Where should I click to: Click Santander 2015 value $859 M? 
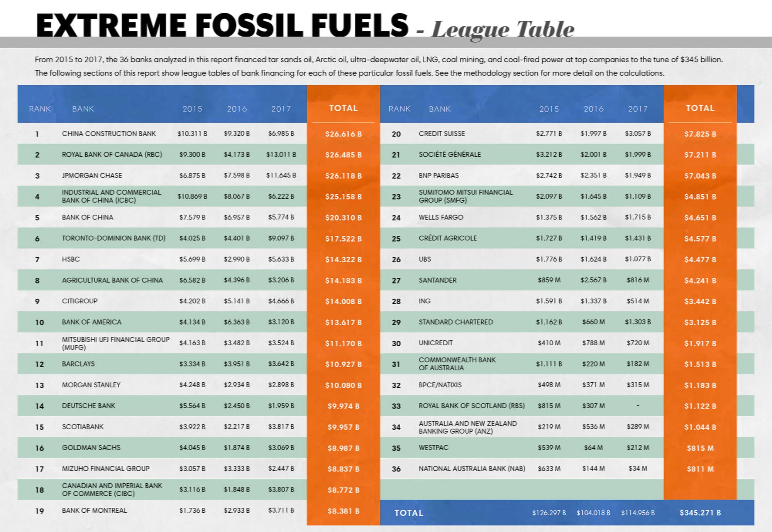(549, 280)
